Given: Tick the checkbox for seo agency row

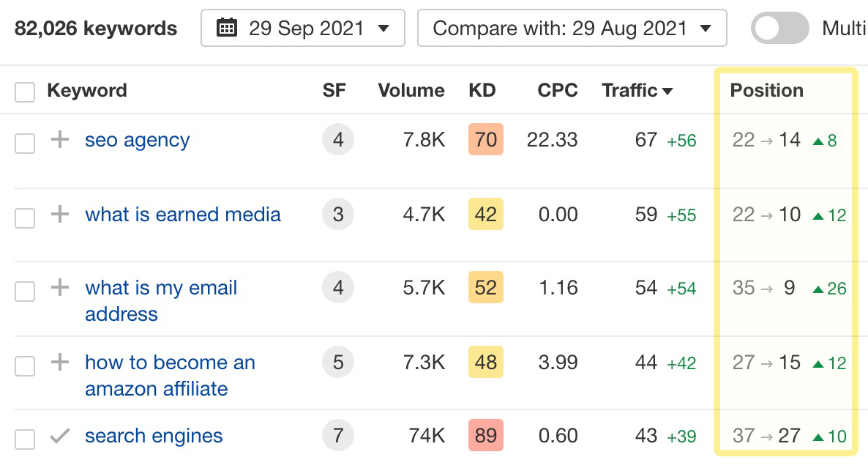Looking at the screenshot, I should pos(25,143).
